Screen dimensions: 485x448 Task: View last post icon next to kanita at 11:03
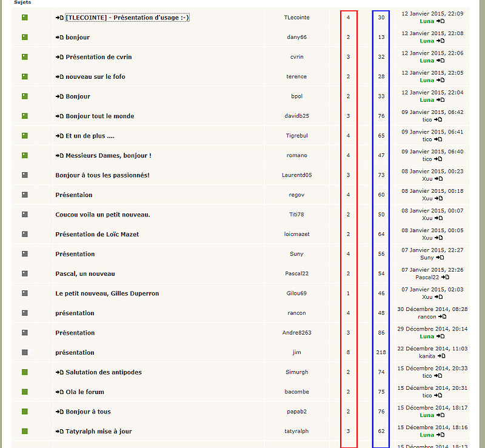pyautogui.click(x=441, y=356)
